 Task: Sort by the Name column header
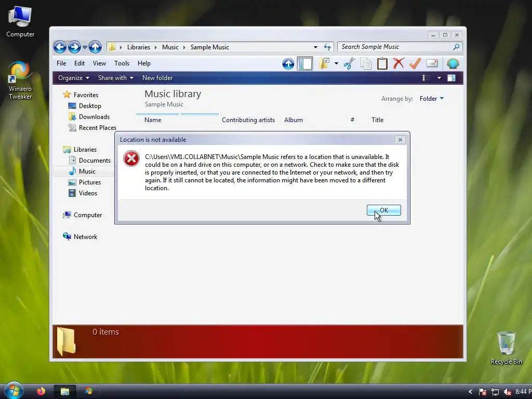[177, 120]
